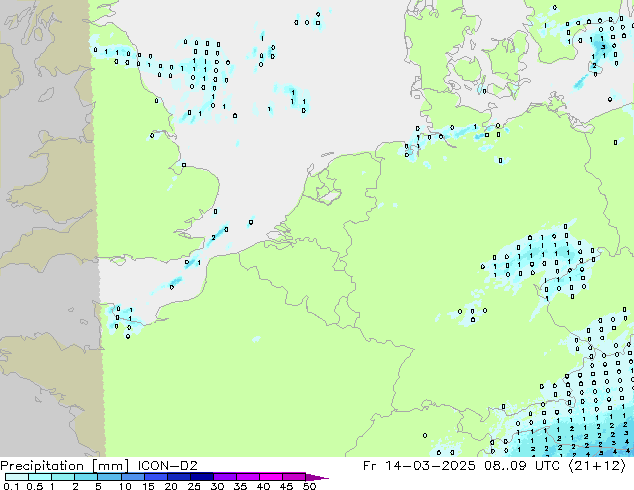Image resolution: width=634 pixels, height=490 pixels.
Task: Select the 25–30 mm dark blue swatch
Action: (202, 477)
